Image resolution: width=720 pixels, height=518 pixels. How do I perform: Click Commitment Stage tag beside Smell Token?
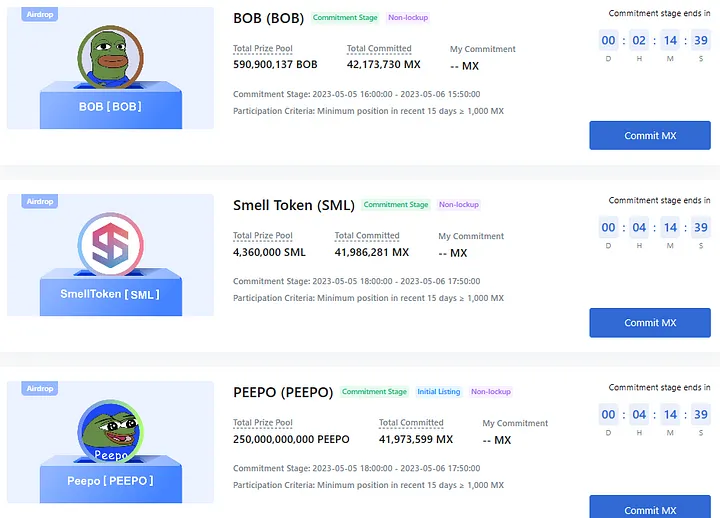point(396,204)
